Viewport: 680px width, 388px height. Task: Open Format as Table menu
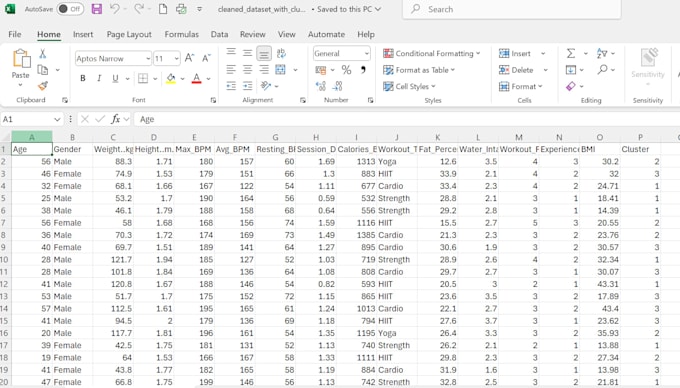point(419,70)
